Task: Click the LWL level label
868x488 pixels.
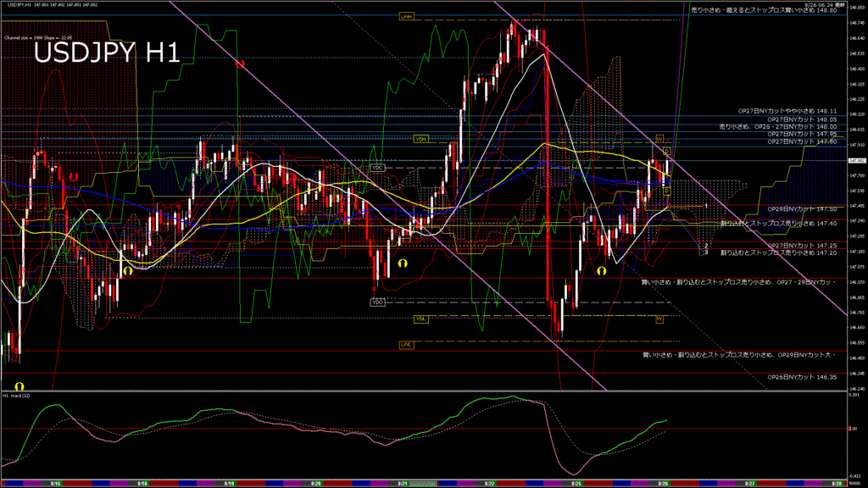Action: coord(405,345)
